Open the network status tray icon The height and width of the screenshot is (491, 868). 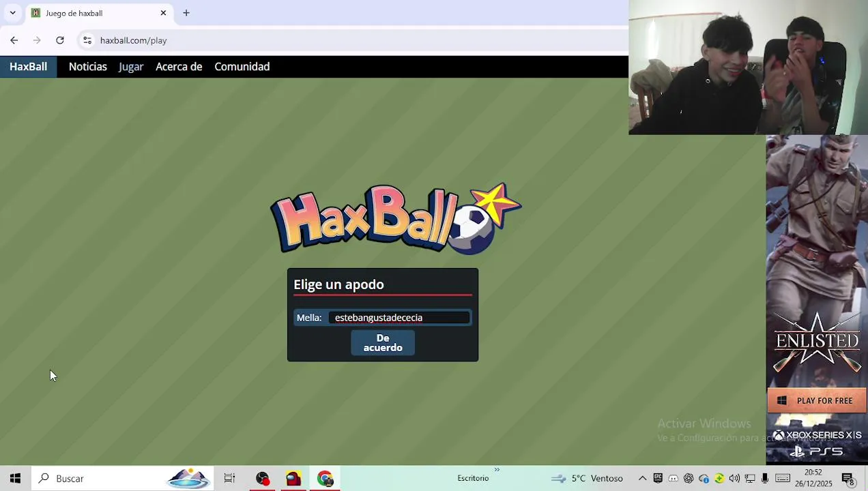tap(750, 479)
